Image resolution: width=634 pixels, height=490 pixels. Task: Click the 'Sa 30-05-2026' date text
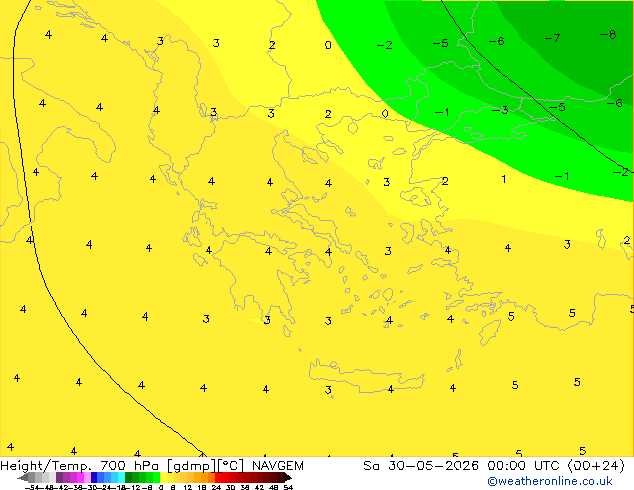click(421, 466)
